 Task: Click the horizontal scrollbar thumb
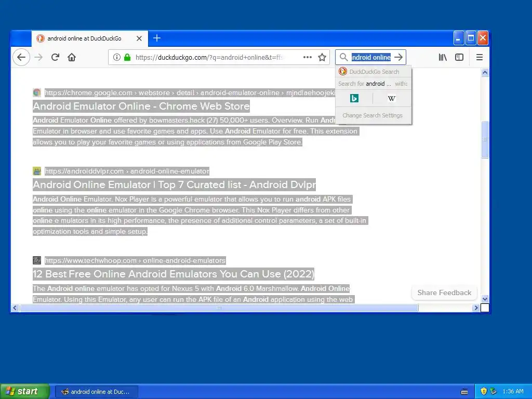pyautogui.click(x=219, y=308)
